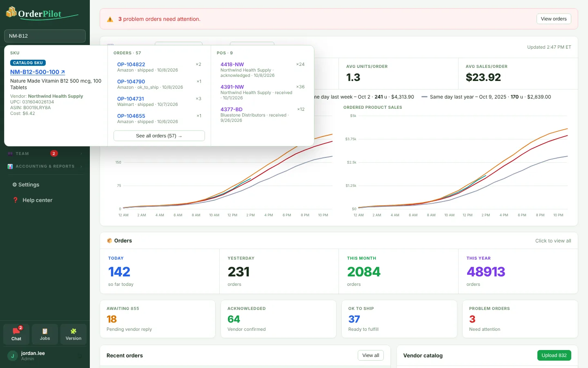This screenshot has height=368, width=588.
Task: Open the Problem Orders stat card
Action: [520, 319]
